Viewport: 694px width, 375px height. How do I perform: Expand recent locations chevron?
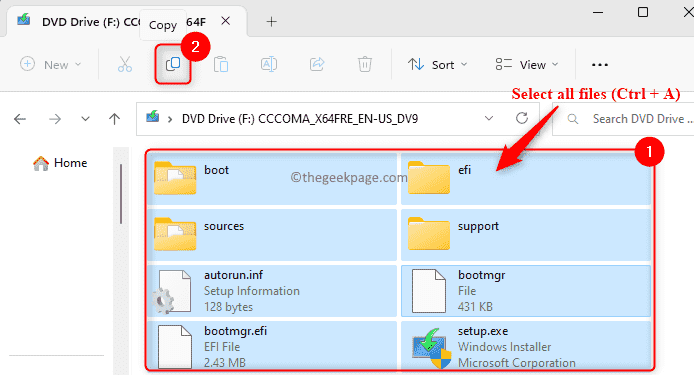coord(85,119)
